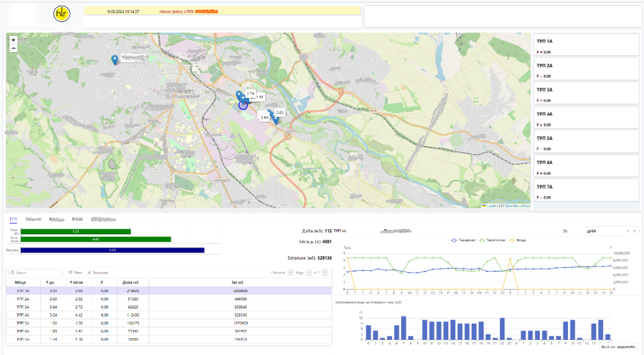Click the dark blue flow bar

[113, 250]
